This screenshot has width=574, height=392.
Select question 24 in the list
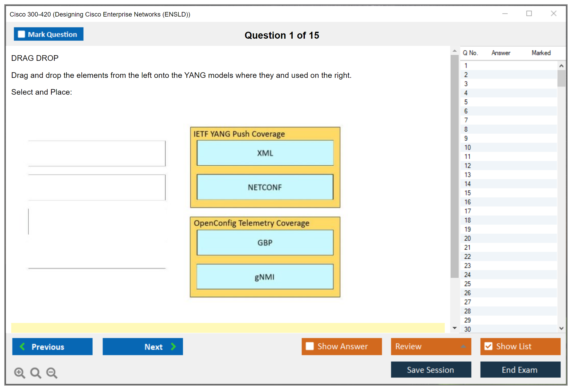pos(467,275)
